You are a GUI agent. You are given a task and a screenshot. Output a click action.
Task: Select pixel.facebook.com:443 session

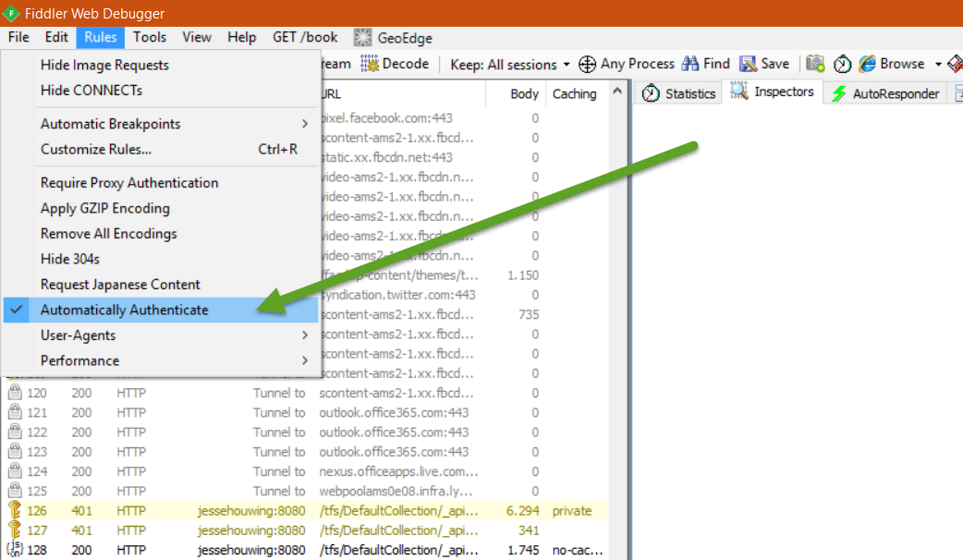click(387, 118)
